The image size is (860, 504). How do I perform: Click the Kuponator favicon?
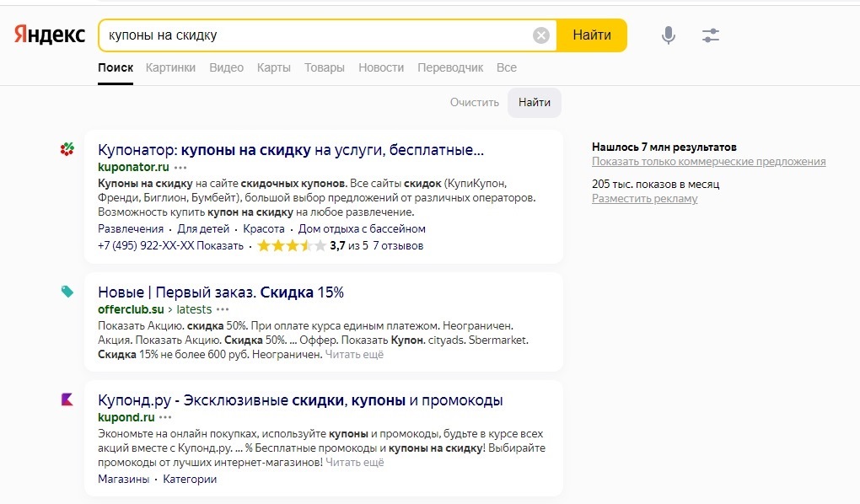[x=67, y=149]
